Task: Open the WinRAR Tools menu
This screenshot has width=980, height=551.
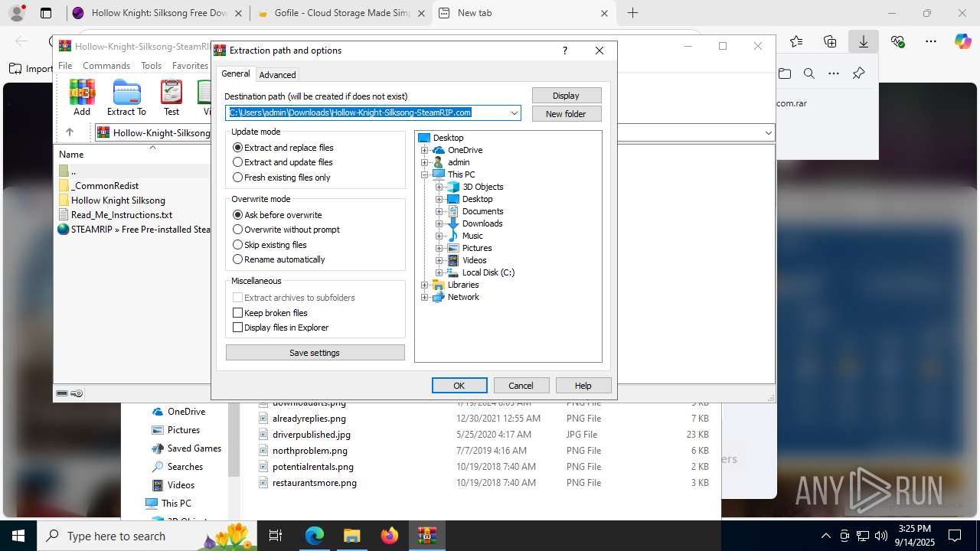Action: [152, 66]
